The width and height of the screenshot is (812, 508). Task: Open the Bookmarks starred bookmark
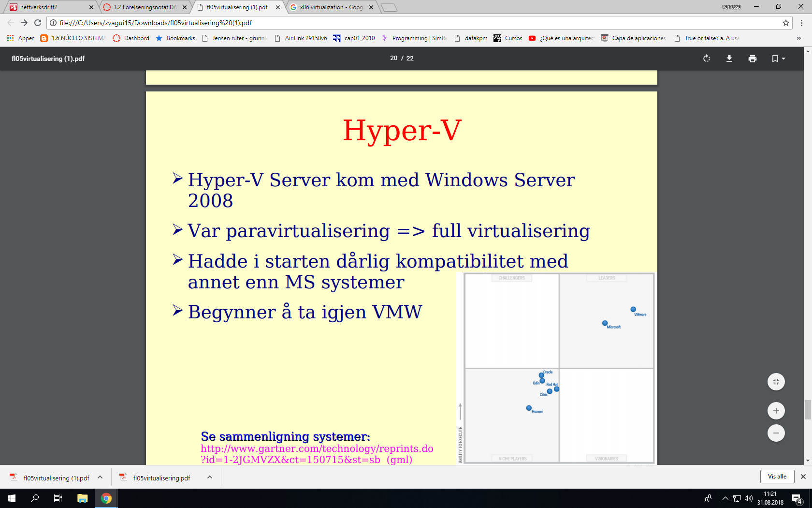[175, 38]
